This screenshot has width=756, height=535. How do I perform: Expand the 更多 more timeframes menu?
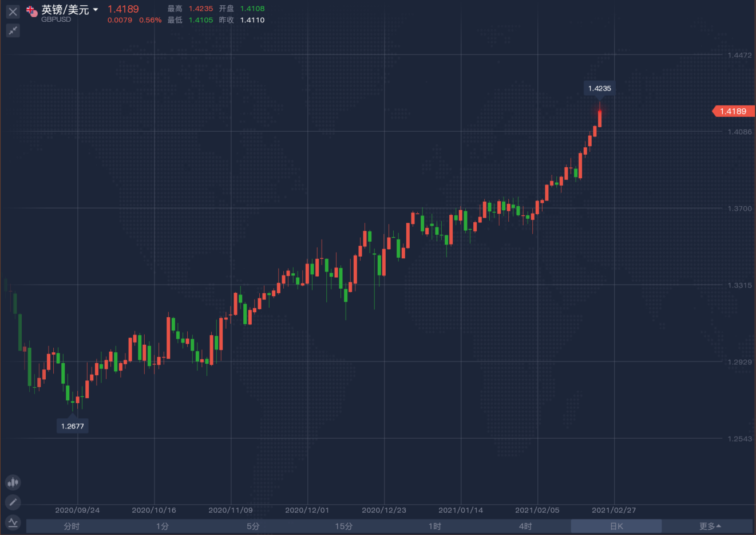710,526
